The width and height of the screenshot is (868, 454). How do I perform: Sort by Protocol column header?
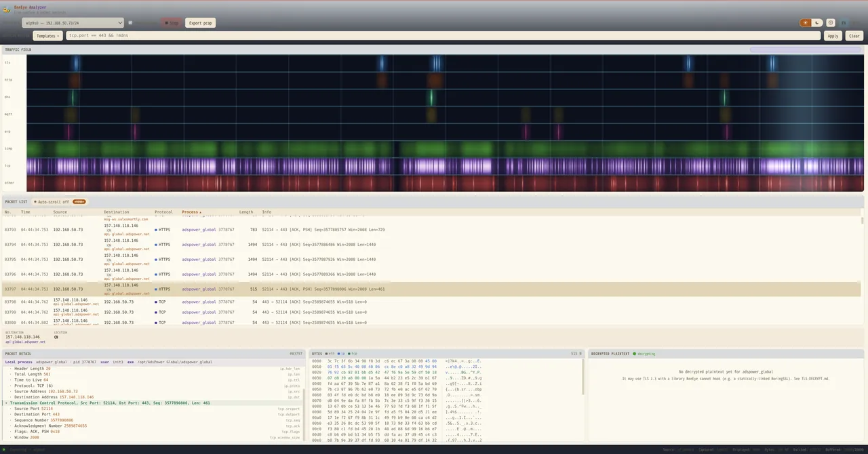click(163, 212)
